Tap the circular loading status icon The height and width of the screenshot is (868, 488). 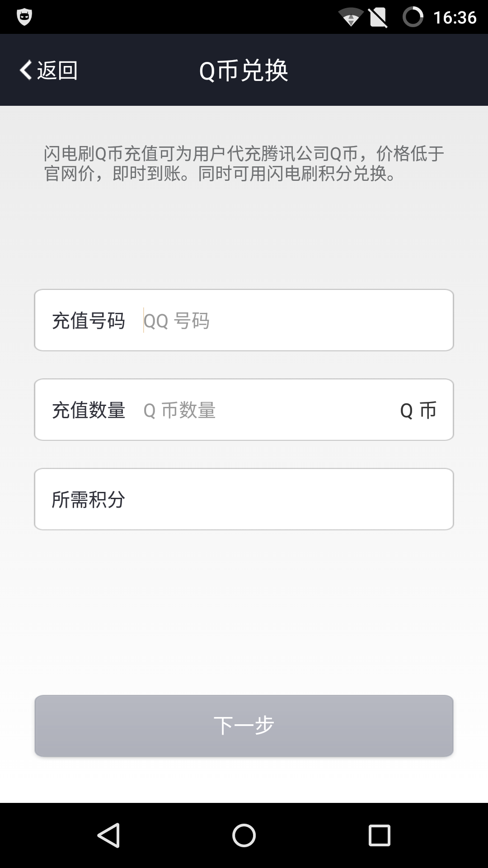413,17
